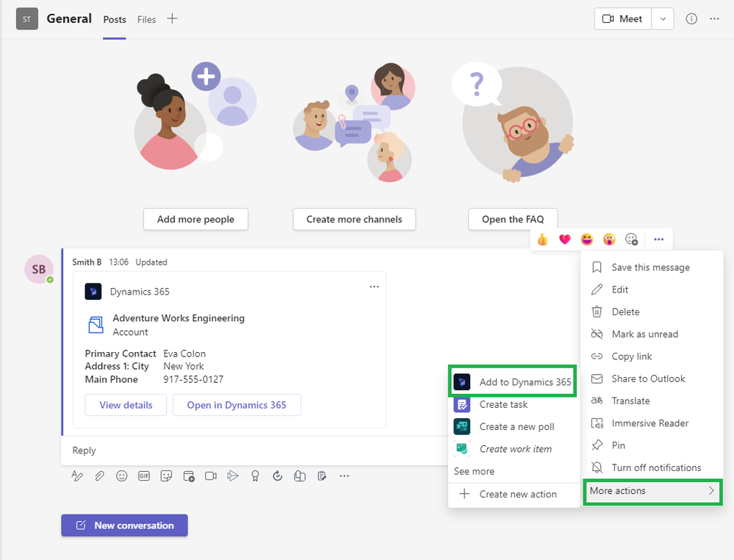Open more messaging extensions in compose bar
This screenshot has height=560, width=734.
(x=344, y=476)
